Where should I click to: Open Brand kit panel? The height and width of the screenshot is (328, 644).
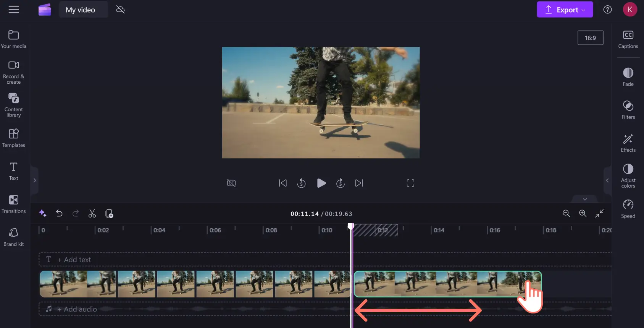point(14,237)
